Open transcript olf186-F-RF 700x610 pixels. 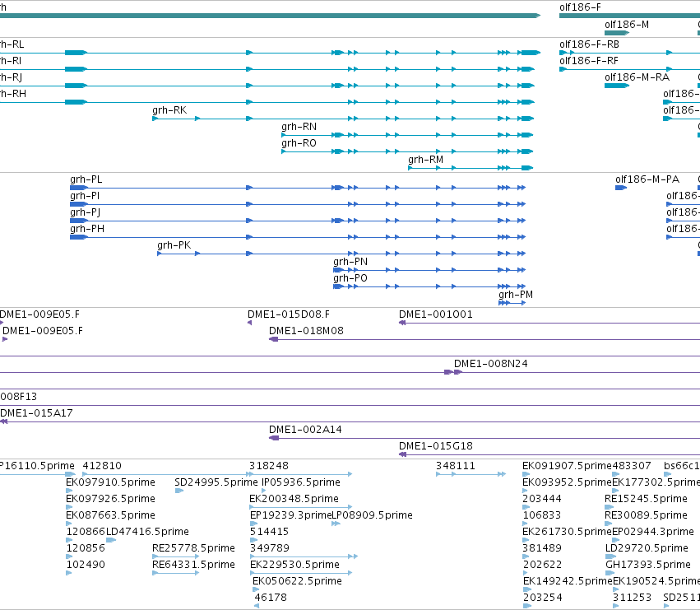pyautogui.click(x=588, y=61)
